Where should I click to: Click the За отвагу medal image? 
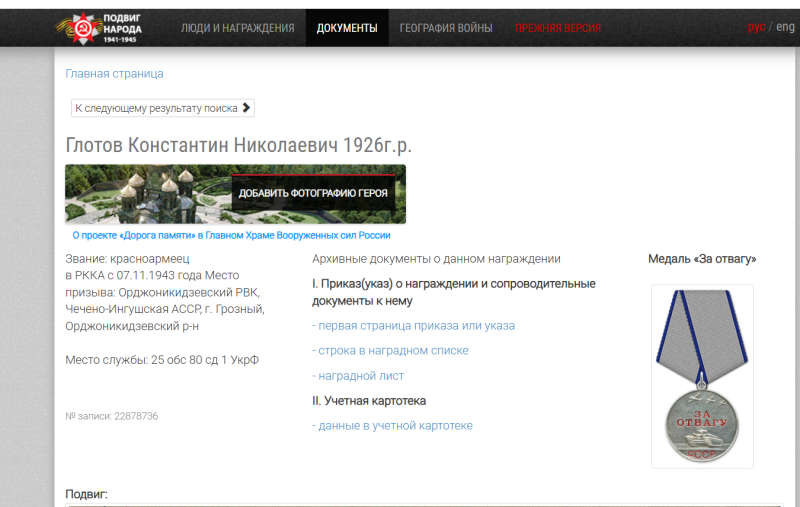[702, 376]
